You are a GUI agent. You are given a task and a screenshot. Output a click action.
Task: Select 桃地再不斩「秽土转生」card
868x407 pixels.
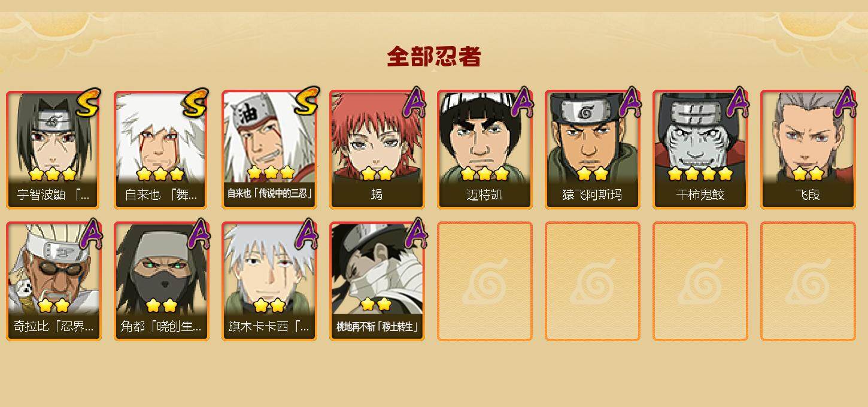377,281
